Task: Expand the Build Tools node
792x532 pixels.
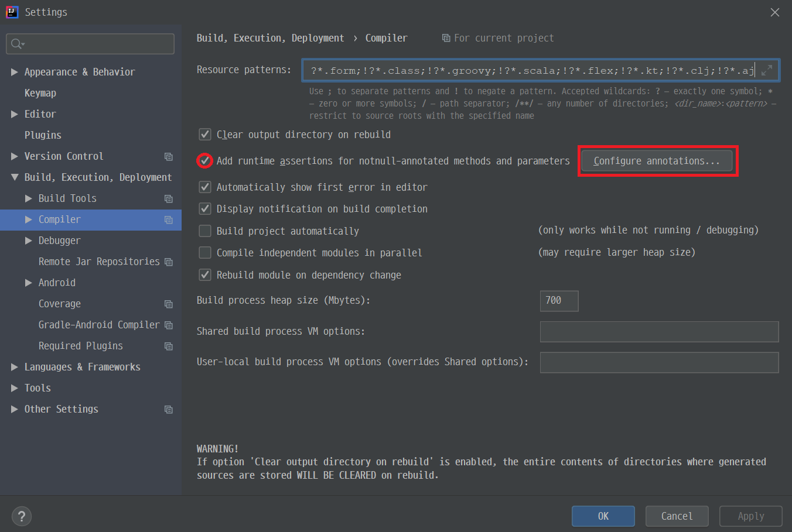Action: (29, 198)
